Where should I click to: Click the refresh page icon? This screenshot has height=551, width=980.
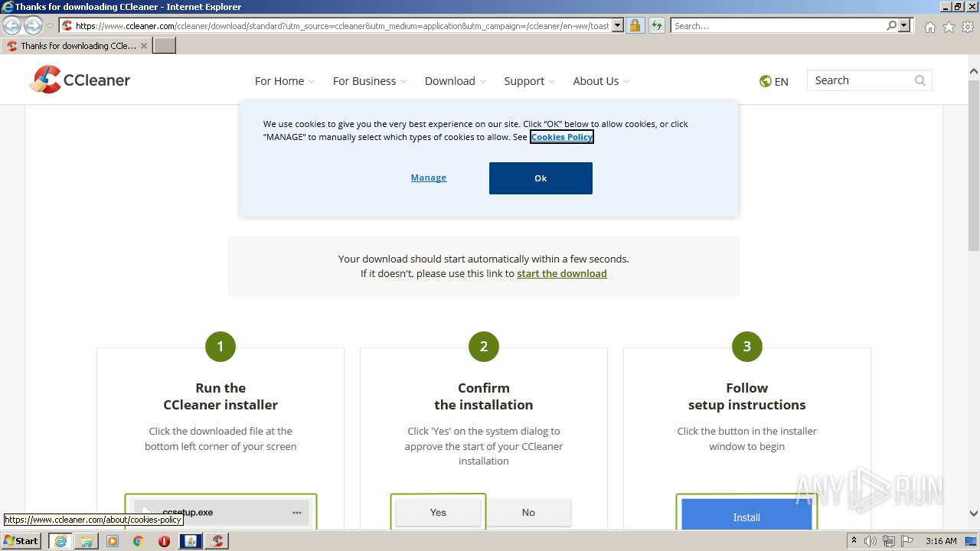tap(657, 26)
